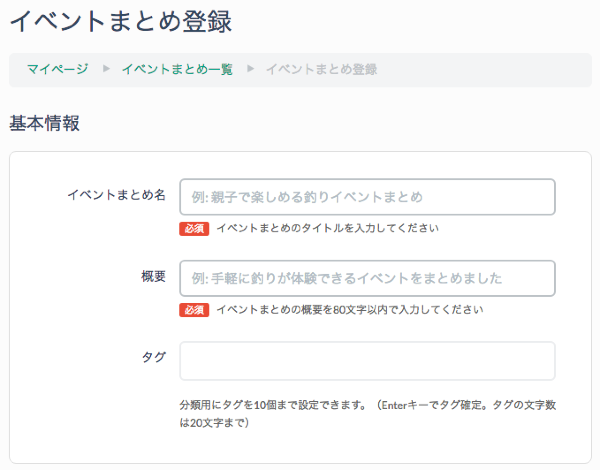Click the hint text about entering the title
The image size is (600, 470).
click(x=327, y=228)
